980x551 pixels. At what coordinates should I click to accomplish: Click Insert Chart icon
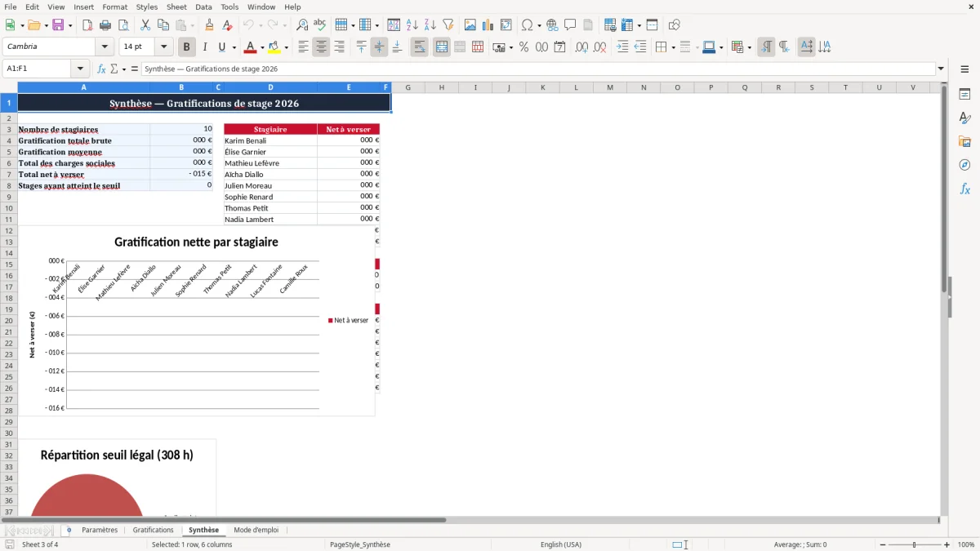click(488, 25)
